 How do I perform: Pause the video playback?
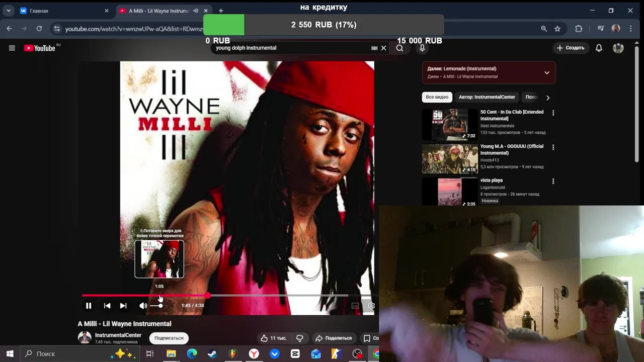[x=89, y=306]
